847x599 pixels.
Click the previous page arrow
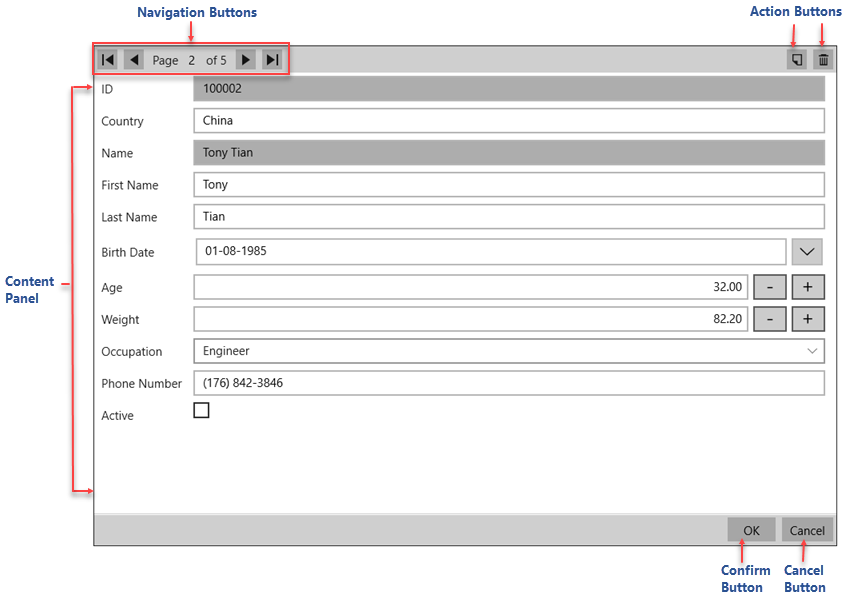point(133,60)
